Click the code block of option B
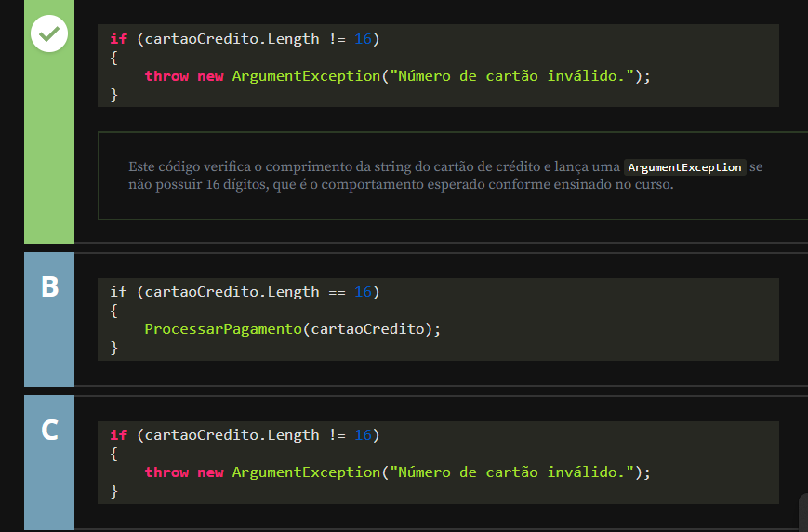Screen dimensions: 808x532 click(438, 319)
